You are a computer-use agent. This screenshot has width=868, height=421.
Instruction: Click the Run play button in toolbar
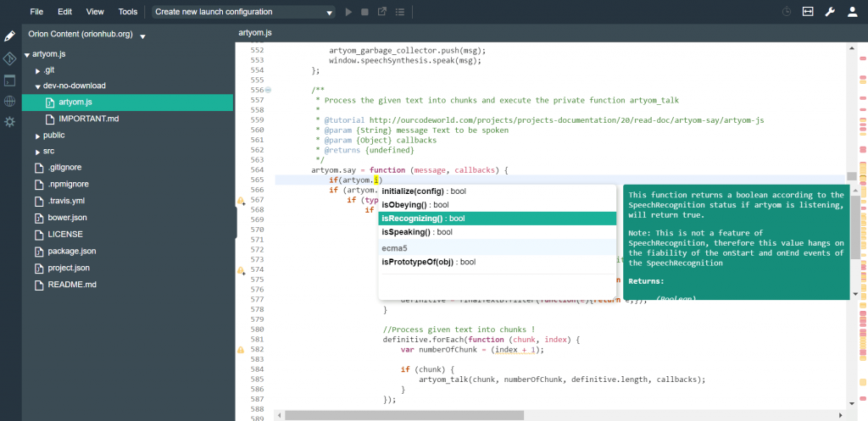348,12
